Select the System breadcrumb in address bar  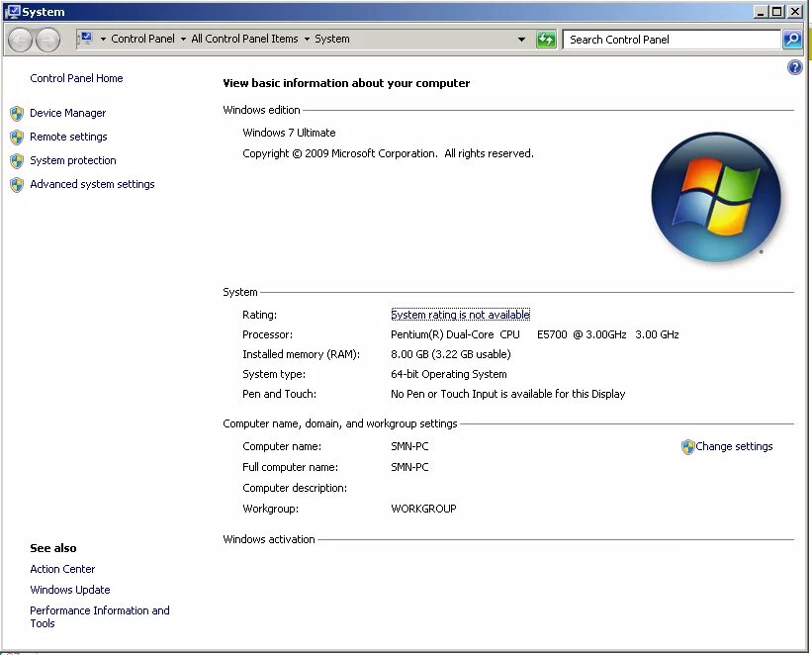pos(332,39)
